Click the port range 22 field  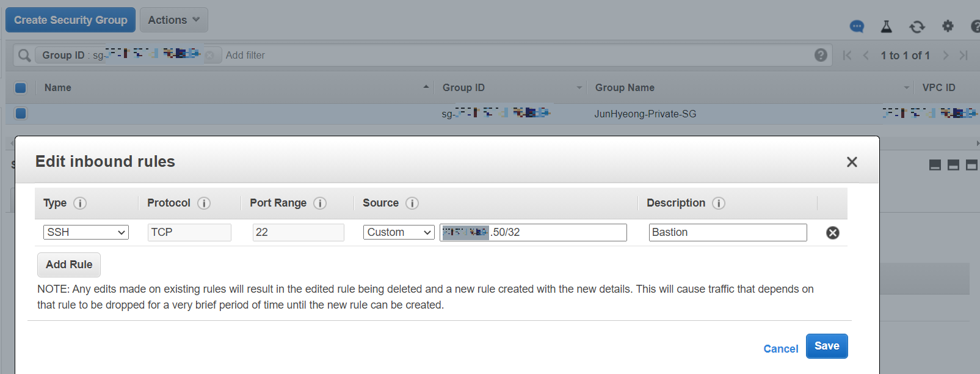point(299,232)
